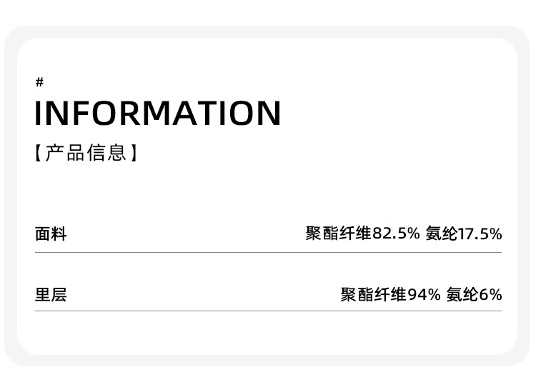536x392 pixels.
Task: Click blank area right of INFORMATION heading
Action: point(393,114)
